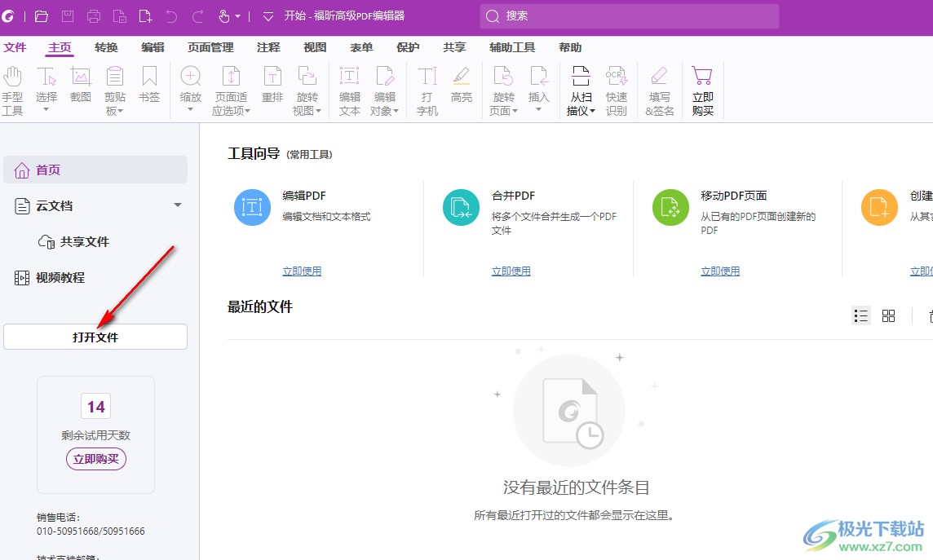Select Home (首页) in the sidebar

tap(95, 170)
